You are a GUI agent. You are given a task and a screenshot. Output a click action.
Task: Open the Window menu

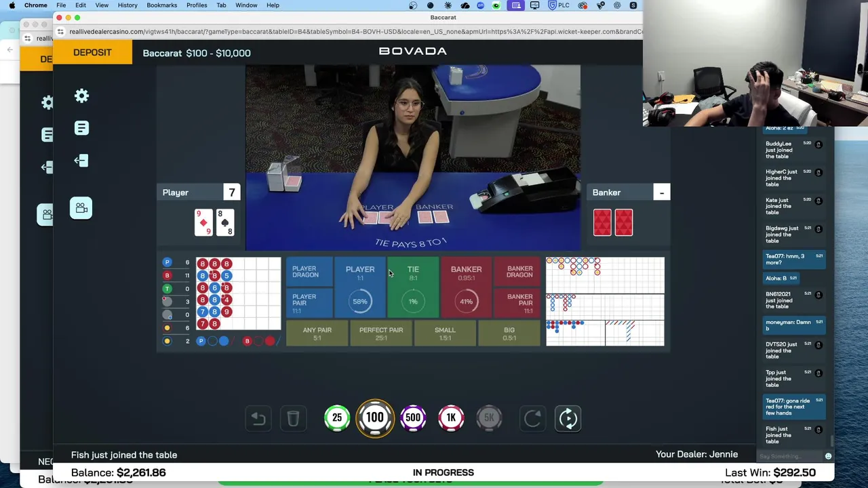tap(246, 5)
